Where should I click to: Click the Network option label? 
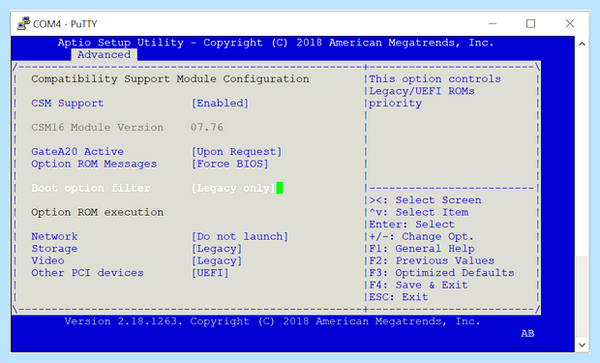click(x=54, y=237)
